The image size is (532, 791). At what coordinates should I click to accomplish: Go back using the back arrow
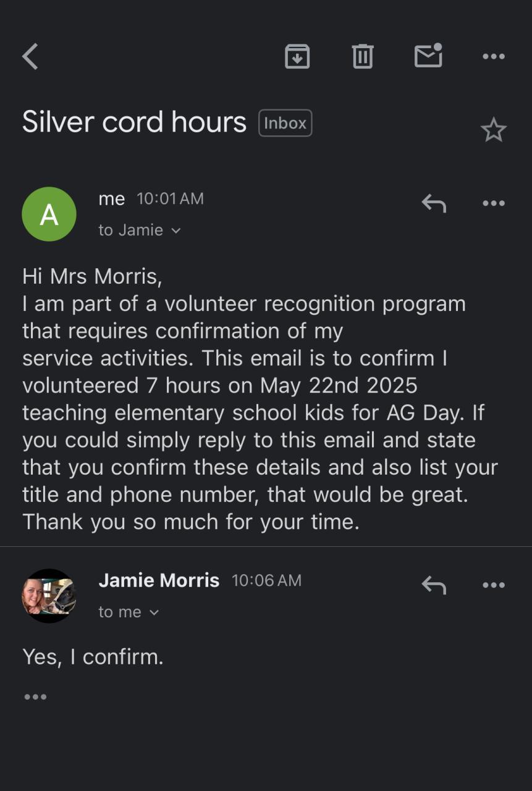pos(30,57)
